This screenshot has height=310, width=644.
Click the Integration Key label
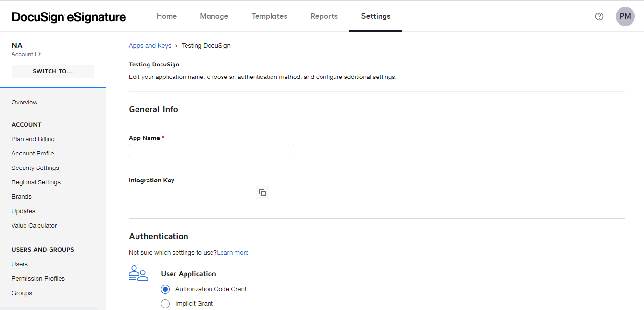tap(151, 181)
